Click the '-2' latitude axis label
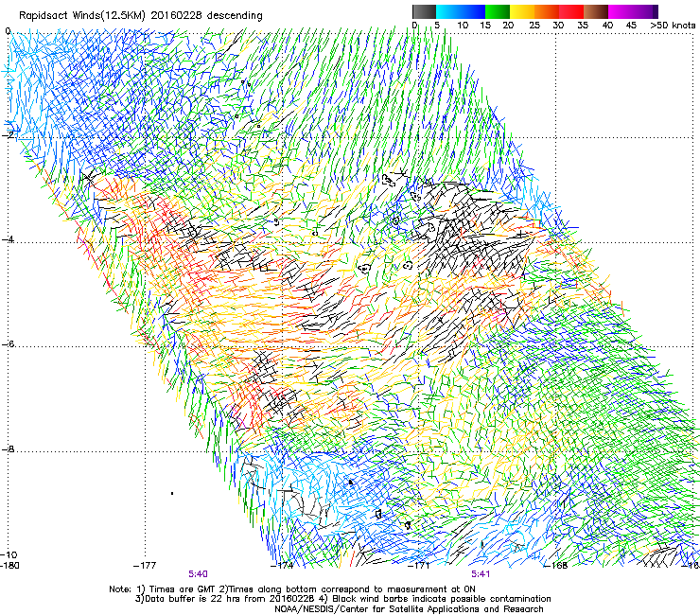 tap(8, 135)
